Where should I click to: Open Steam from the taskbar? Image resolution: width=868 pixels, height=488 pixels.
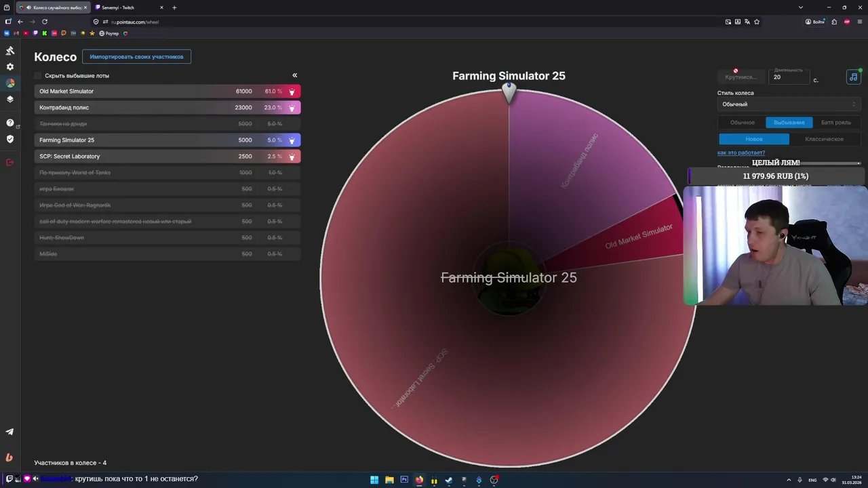(449, 480)
